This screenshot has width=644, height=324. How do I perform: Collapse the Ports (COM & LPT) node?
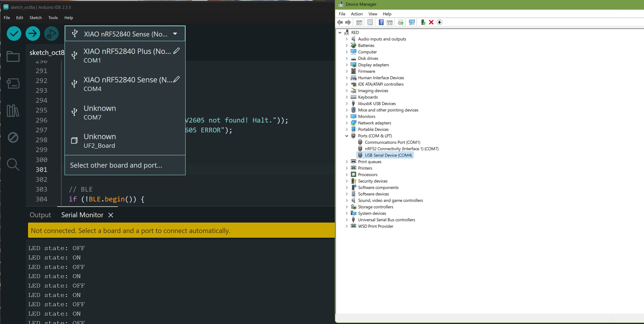[x=347, y=136]
